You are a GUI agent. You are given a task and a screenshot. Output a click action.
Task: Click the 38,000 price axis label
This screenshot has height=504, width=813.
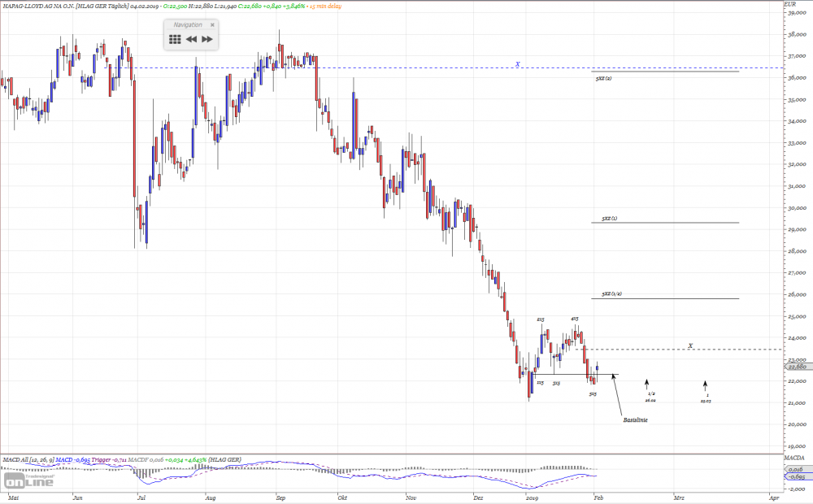pos(797,35)
